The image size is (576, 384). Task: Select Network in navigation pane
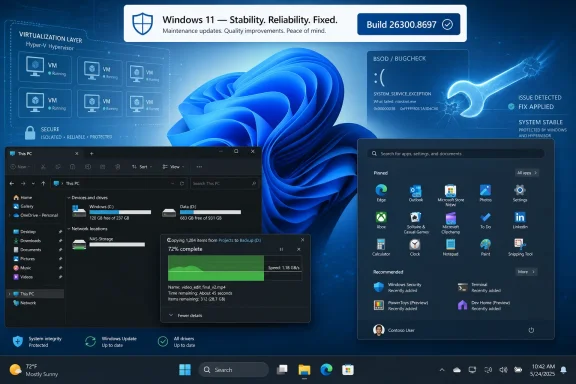click(x=25, y=303)
